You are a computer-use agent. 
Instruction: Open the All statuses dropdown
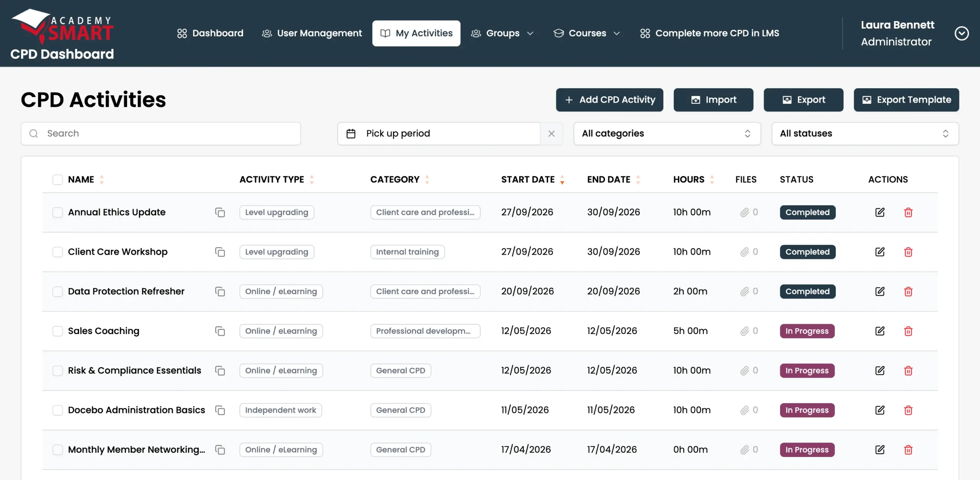865,134
